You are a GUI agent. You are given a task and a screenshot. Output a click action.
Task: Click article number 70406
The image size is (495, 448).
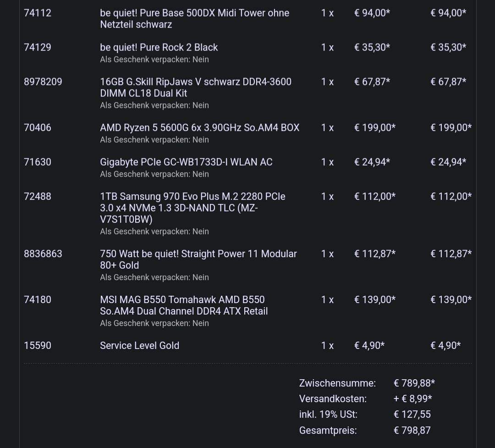(x=38, y=127)
